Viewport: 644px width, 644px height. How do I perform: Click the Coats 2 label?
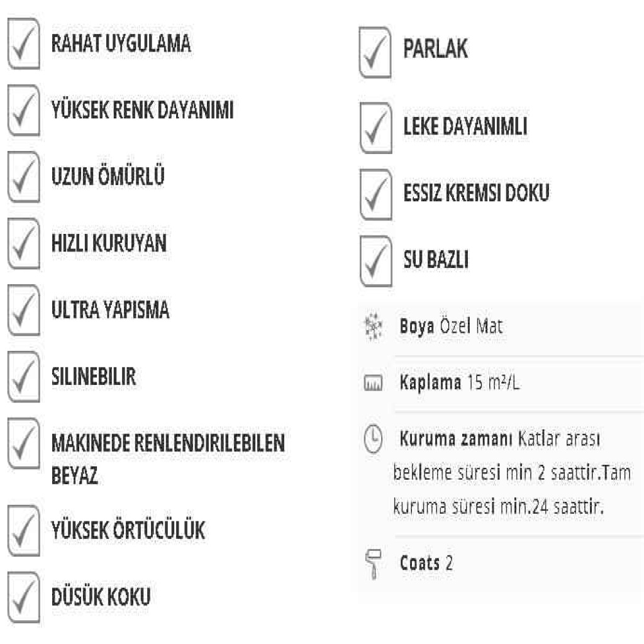(426, 563)
